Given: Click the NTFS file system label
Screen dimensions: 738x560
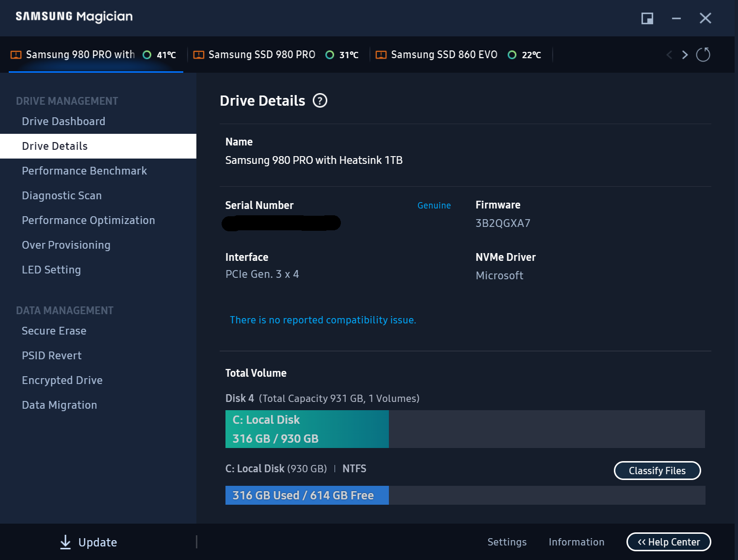Looking at the screenshot, I should click(x=354, y=469).
